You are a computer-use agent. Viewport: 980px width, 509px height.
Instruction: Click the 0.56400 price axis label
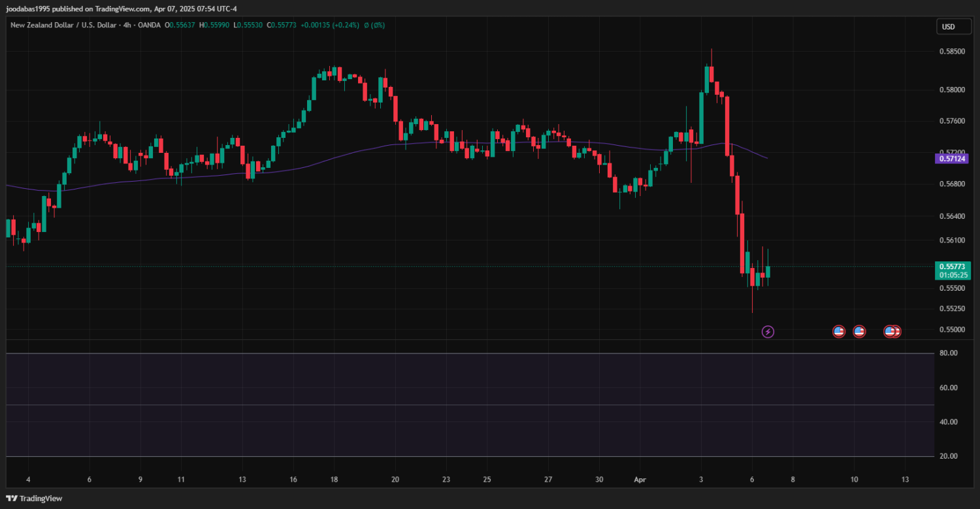[x=951, y=216]
